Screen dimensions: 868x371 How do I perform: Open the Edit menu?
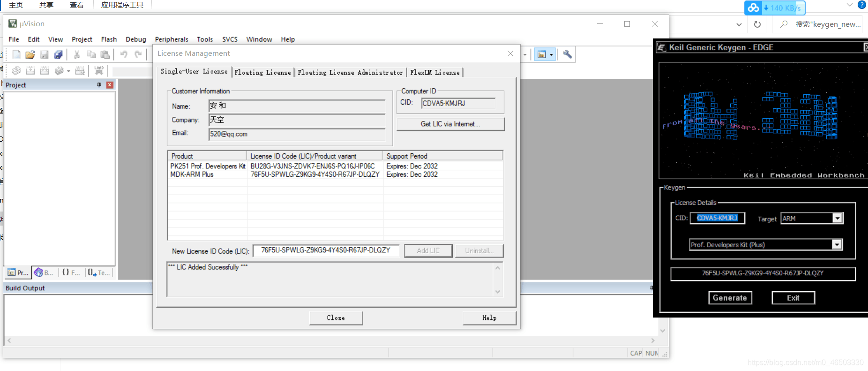coord(34,39)
